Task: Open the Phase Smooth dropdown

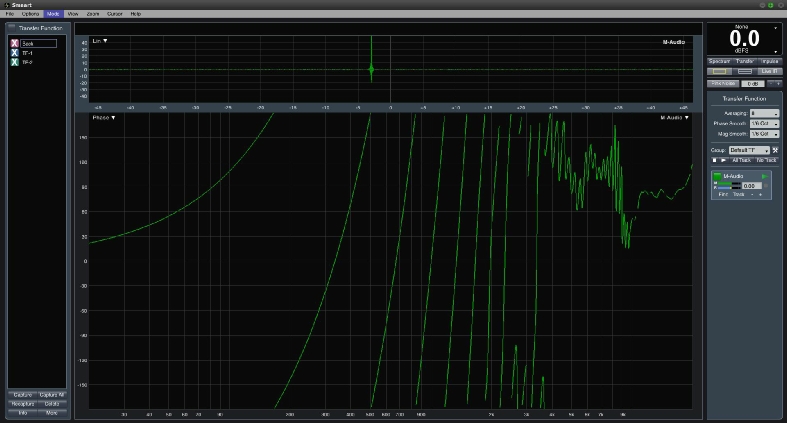Action: click(x=764, y=123)
